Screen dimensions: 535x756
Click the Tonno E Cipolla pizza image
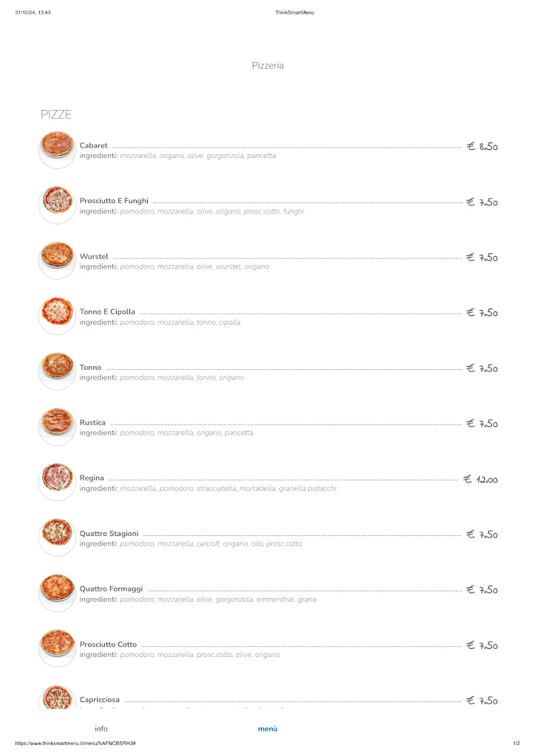pos(57,311)
